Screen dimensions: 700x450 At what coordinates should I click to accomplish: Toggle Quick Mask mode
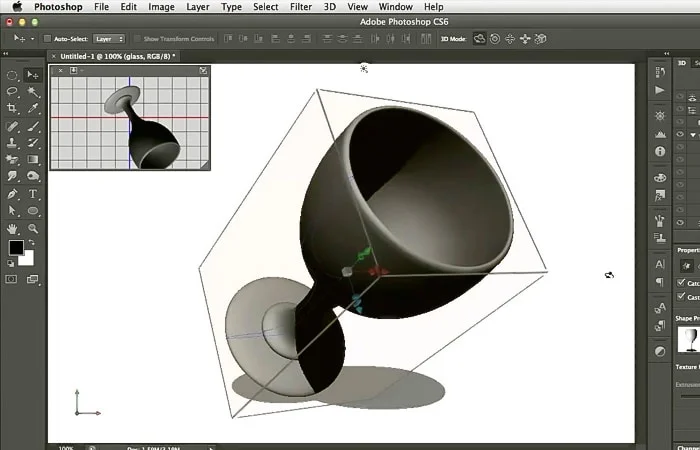click(11, 279)
